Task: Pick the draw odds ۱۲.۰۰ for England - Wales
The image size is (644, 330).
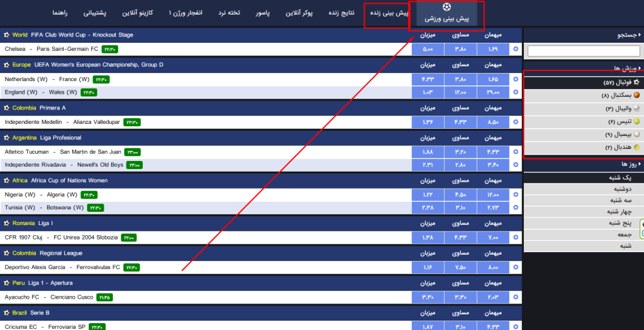Action: [460, 92]
